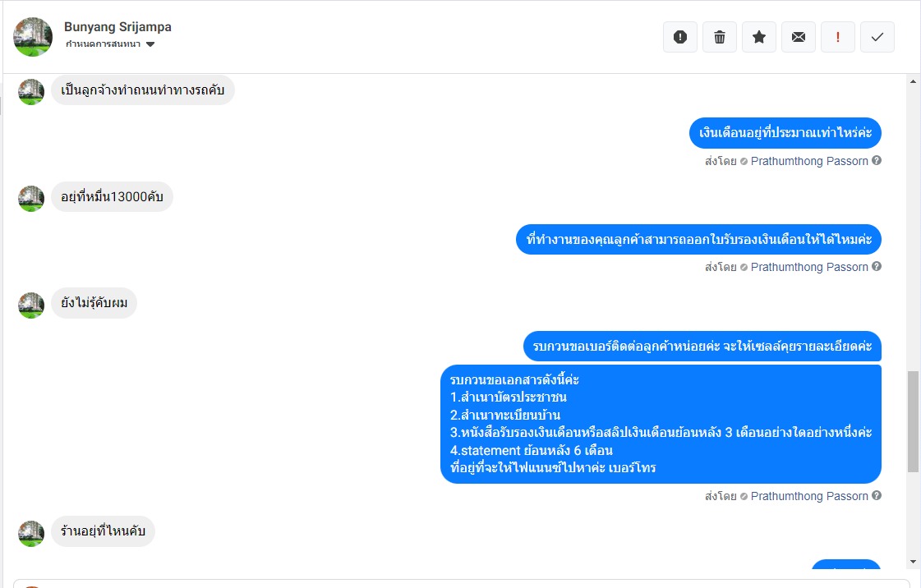Mark conversation done with checkmark icon
The height and width of the screenshot is (588, 921).
click(877, 37)
